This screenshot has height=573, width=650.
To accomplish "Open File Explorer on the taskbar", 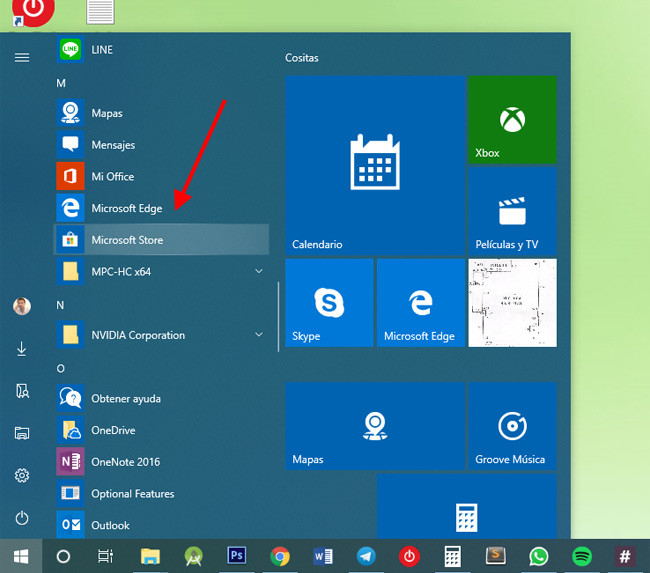I will tap(150, 556).
